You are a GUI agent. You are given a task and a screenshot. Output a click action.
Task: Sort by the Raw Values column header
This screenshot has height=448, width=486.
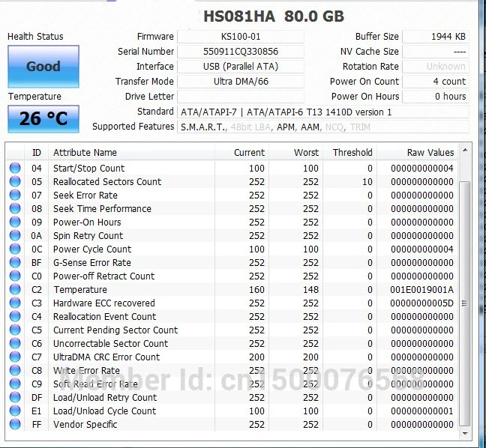pyautogui.click(x=417, y=152)
